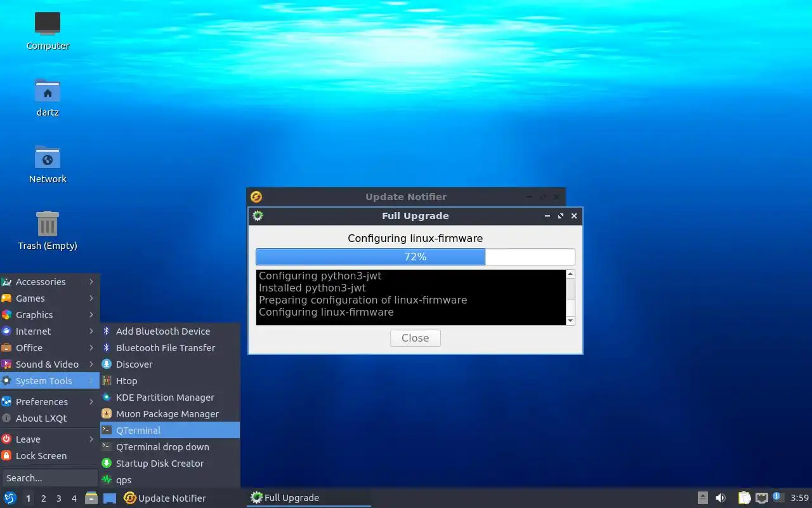Click the Close button in Full Upgrade

(415, 338)
